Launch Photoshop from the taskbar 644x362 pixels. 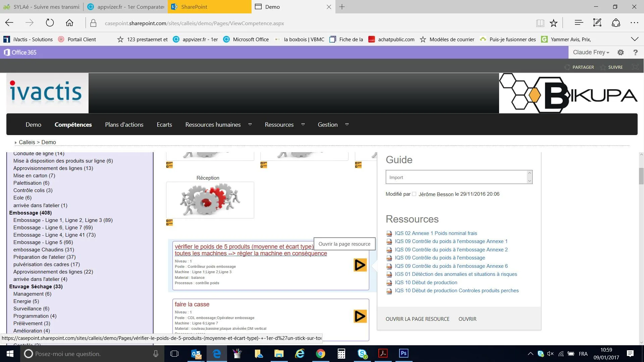(x=404, y=353)
